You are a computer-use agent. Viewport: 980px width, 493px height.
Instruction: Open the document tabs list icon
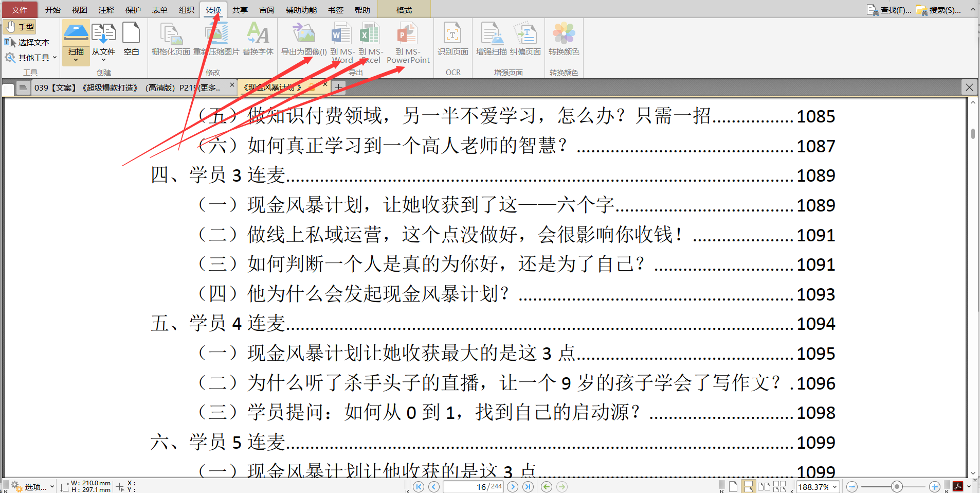coord(23,88)
